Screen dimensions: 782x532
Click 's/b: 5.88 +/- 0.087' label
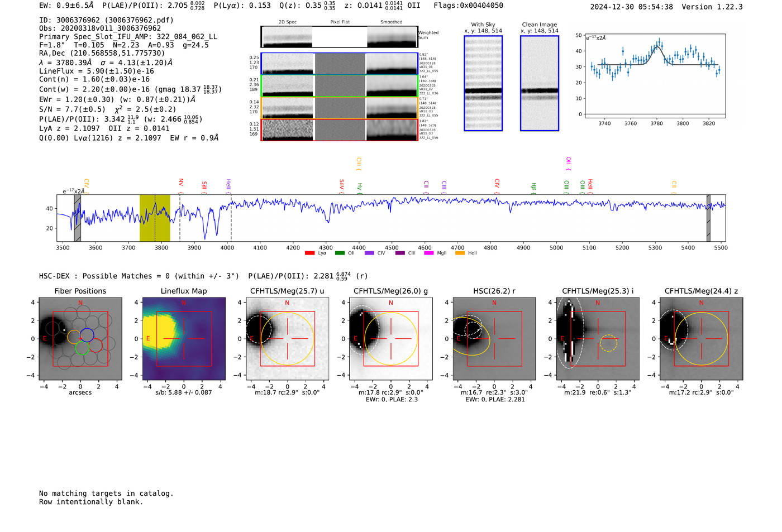click(x=184, y=392)
